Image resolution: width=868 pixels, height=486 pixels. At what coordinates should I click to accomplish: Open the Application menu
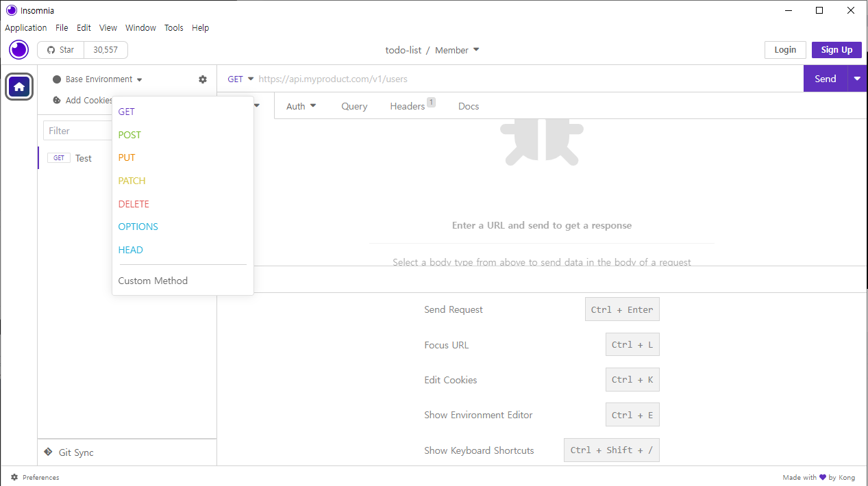pos(26,28)
